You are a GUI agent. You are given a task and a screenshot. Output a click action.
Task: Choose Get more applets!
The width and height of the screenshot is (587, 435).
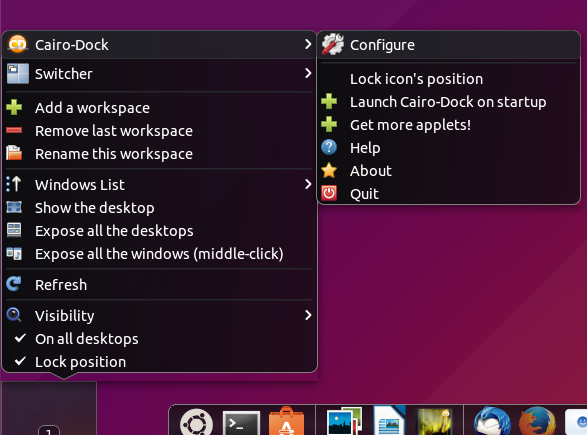click(448, 125)
